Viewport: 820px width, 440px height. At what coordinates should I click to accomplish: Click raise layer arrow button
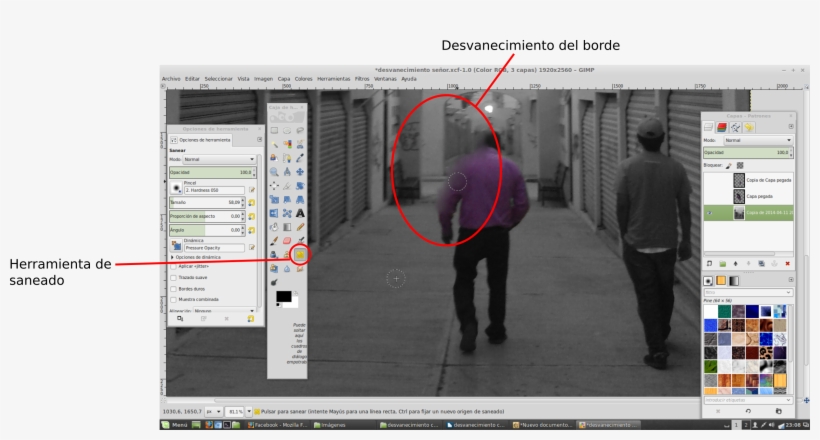735,264
